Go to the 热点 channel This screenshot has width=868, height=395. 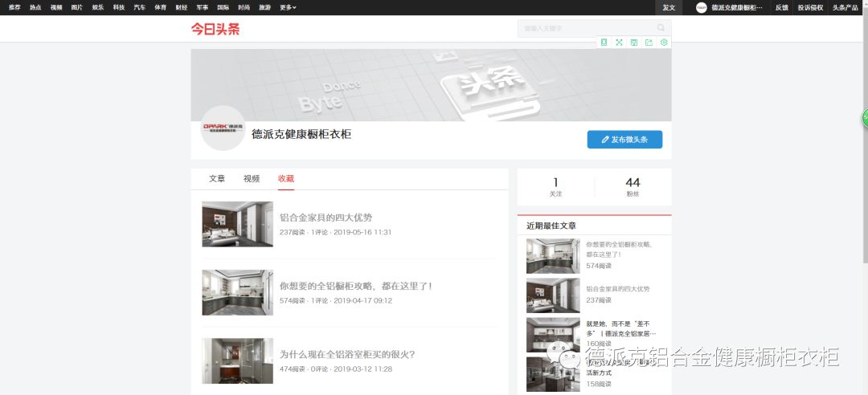[35, 8]
